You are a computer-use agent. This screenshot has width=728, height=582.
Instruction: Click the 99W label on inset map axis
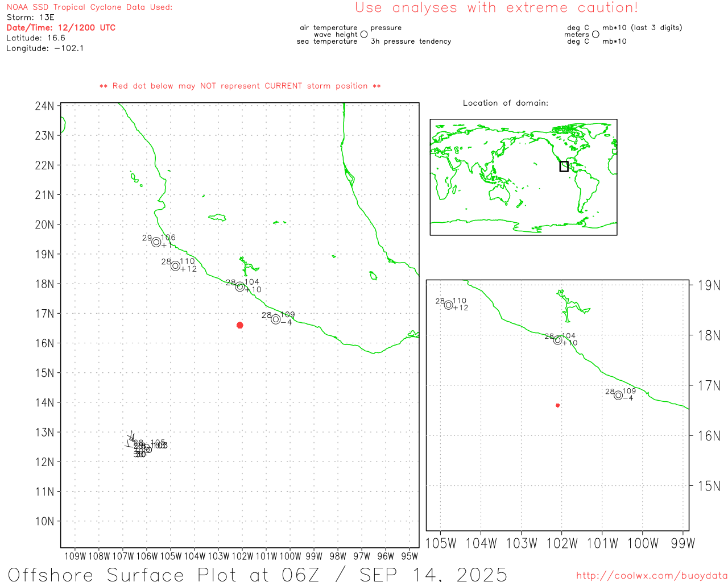click(x=683, y=543)
